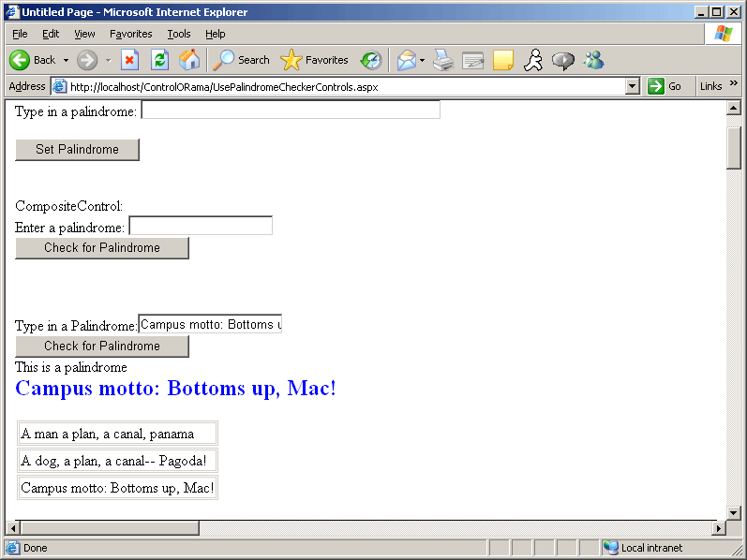
Task: Focus the 'Enter a palindrome' text box
Action: tap(201, 226)
